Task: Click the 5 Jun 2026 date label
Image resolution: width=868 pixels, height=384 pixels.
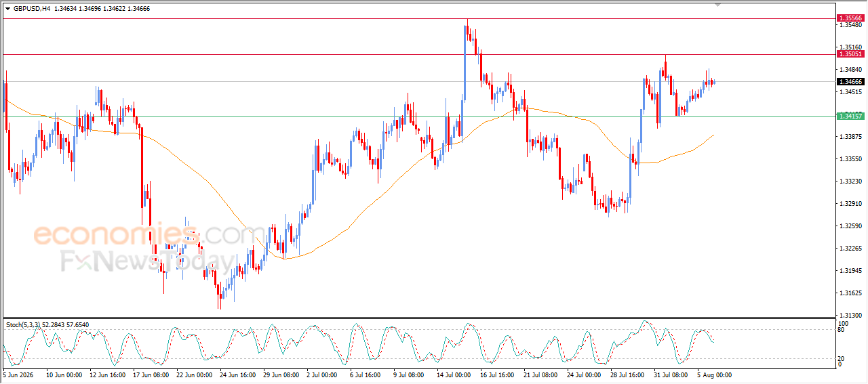Action: point(18,375)
